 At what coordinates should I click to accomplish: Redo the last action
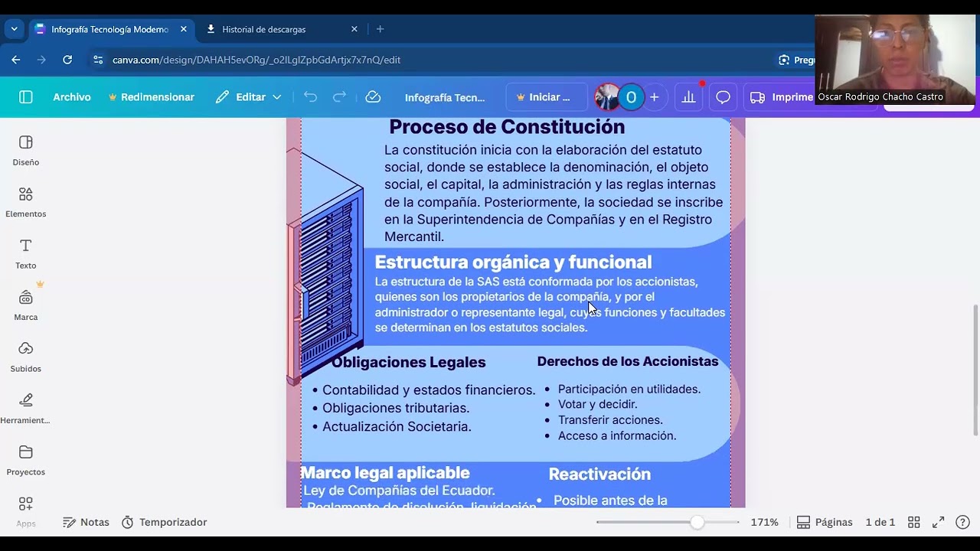coord(339,97)
